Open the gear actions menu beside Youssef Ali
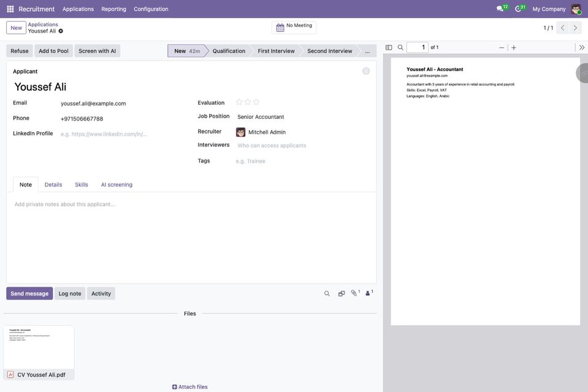The width and height of the screenshot is (588, 392). (61, 31)
